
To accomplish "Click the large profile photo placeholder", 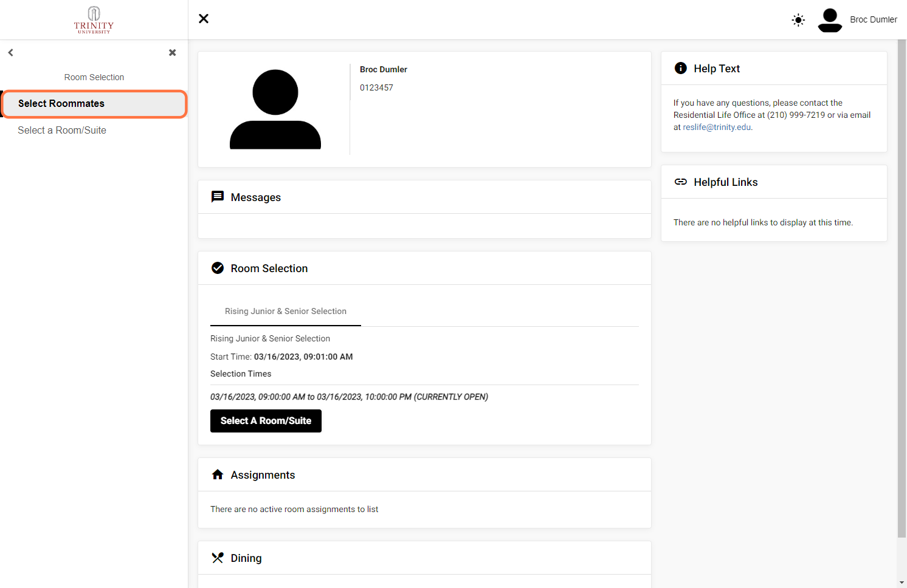I will point(275,109).
